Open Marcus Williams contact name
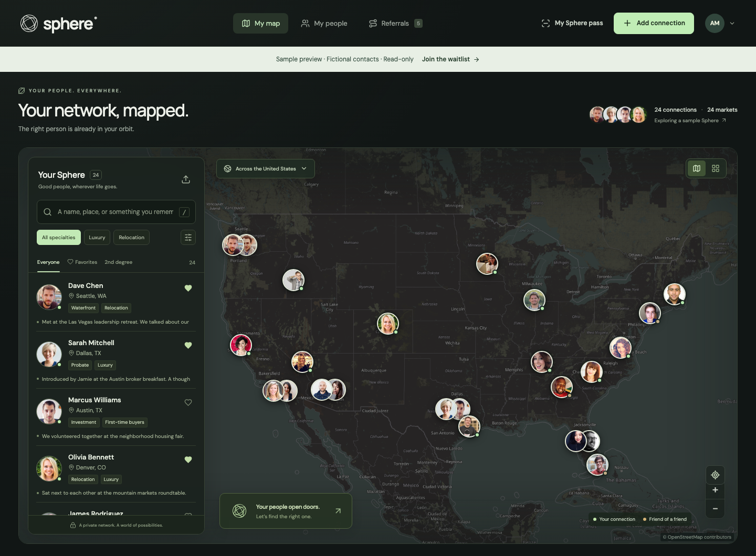The image size is (756, 556). [x=94, y=400]
